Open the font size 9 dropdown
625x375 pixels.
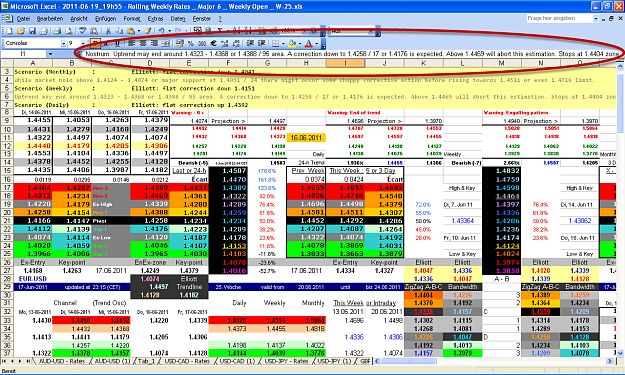click(83, 43)
